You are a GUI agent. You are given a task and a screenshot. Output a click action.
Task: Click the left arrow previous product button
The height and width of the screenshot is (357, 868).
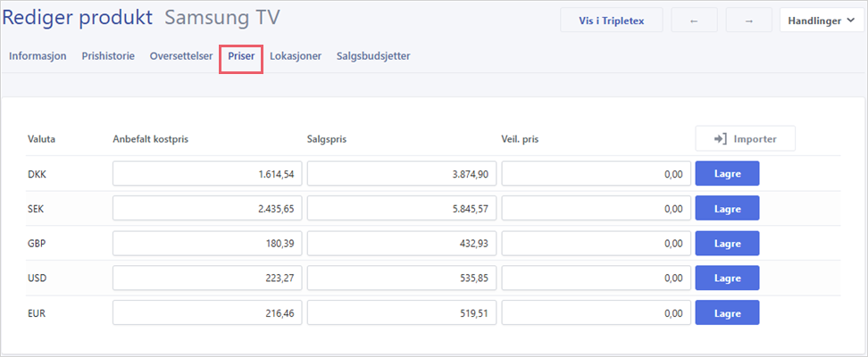694,21
